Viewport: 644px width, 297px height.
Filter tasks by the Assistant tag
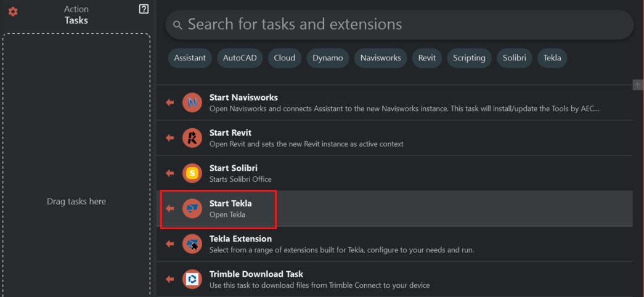point(190,58)
